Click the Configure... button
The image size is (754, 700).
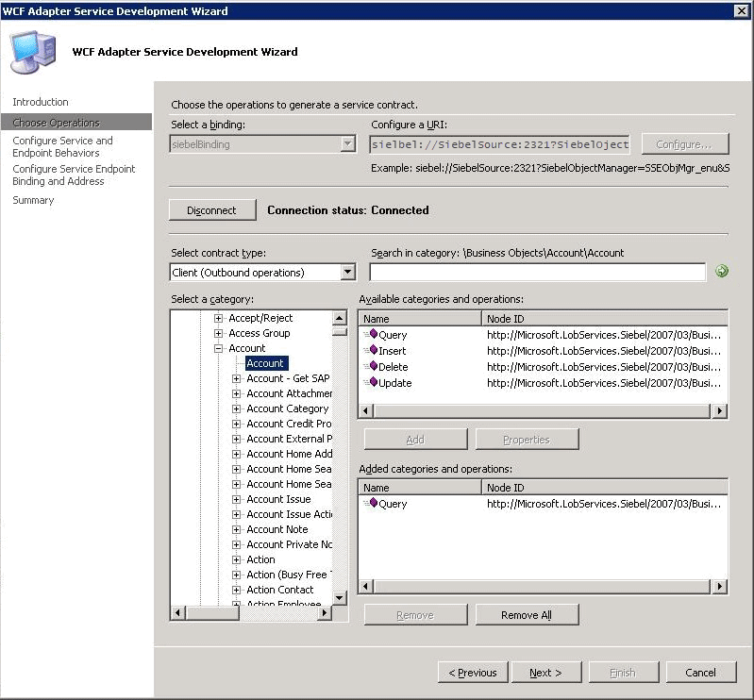point(685,144)
